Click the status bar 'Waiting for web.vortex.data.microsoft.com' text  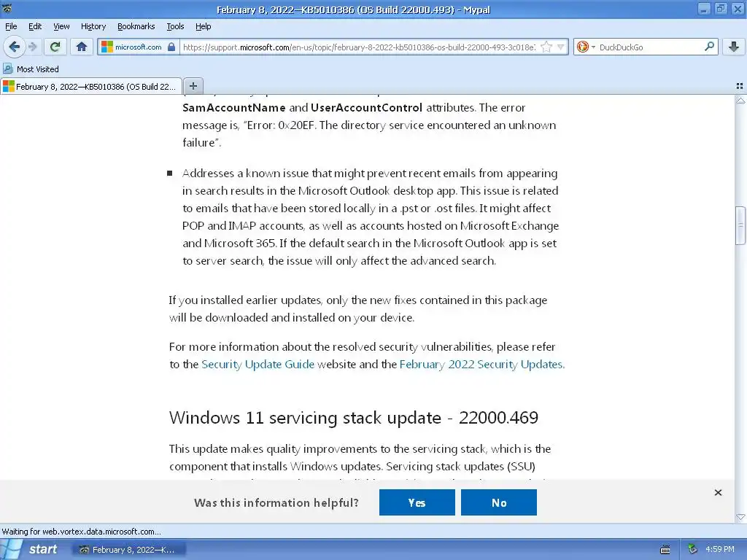[x=82, y=532]
